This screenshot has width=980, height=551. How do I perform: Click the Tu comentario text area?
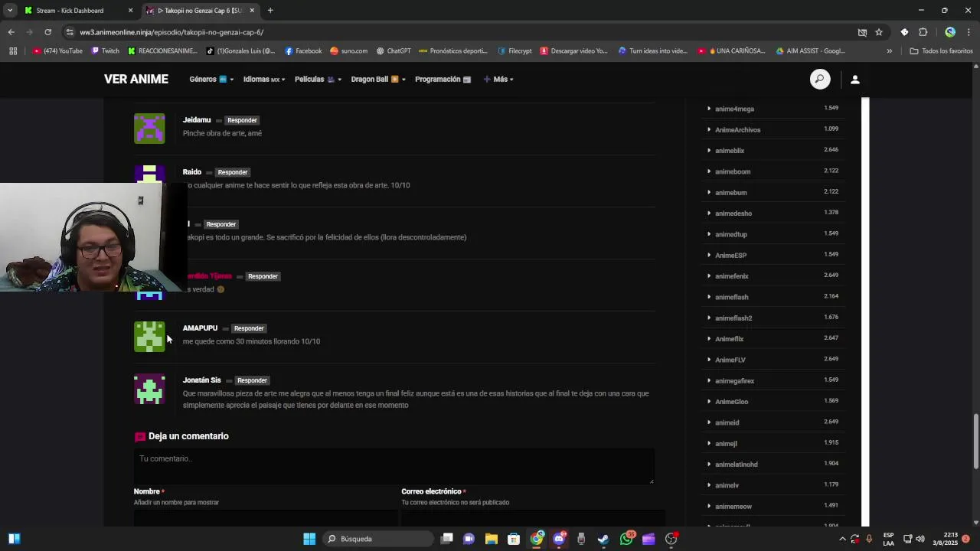[394, 466]
